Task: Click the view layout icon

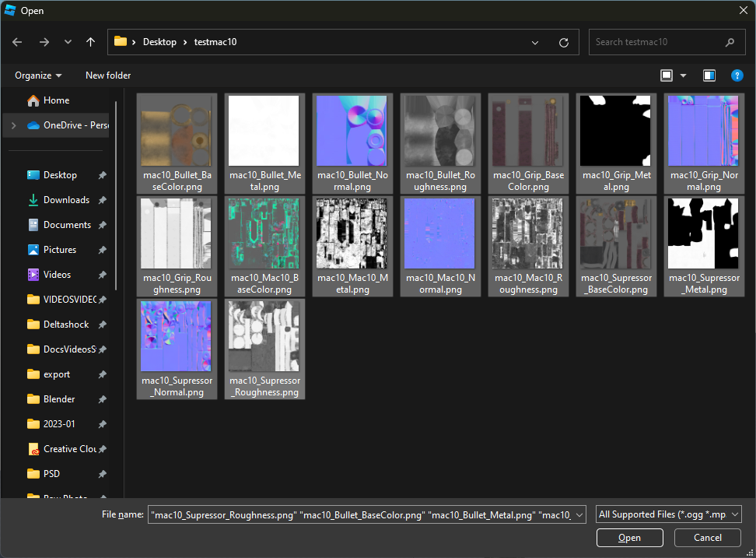Action: point(667,75)
